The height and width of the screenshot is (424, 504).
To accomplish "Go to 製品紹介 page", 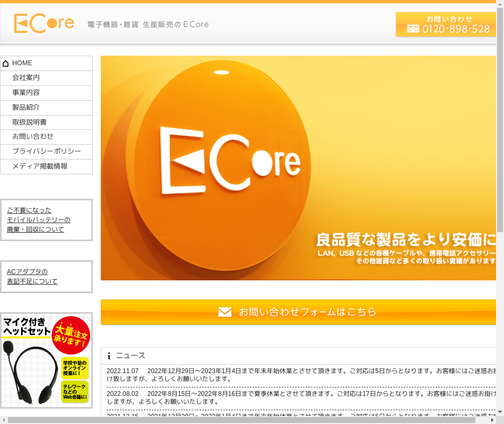I will [x=26, y=108].
